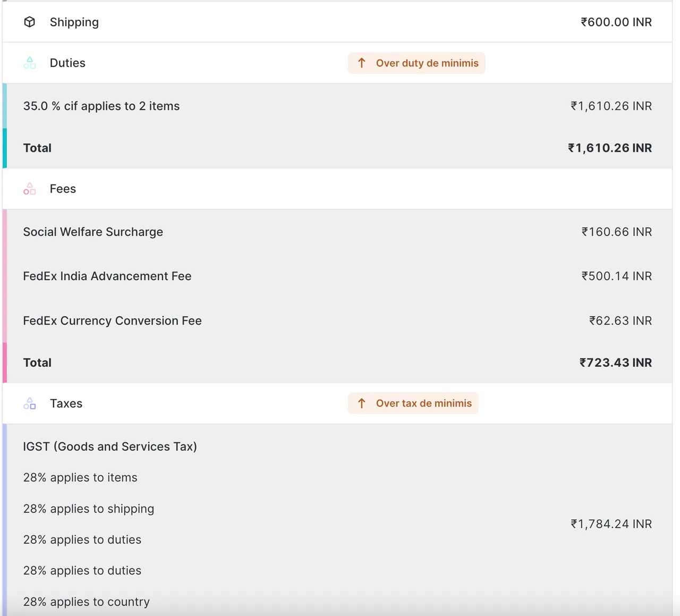Viewport: 680px width, 616px height.
Task: Select the teal Duties section color bar
Action: (x=3, y=125)
